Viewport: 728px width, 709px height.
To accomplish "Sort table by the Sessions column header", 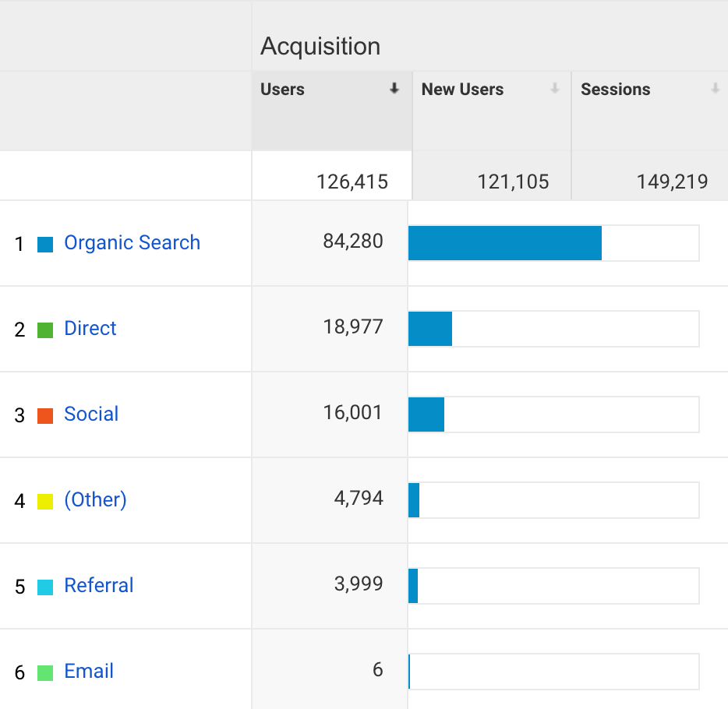I will coord(616,89).
